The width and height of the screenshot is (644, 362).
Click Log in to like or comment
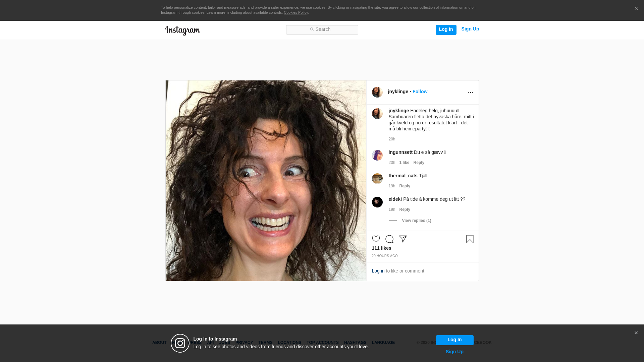(x=378, y=271)
